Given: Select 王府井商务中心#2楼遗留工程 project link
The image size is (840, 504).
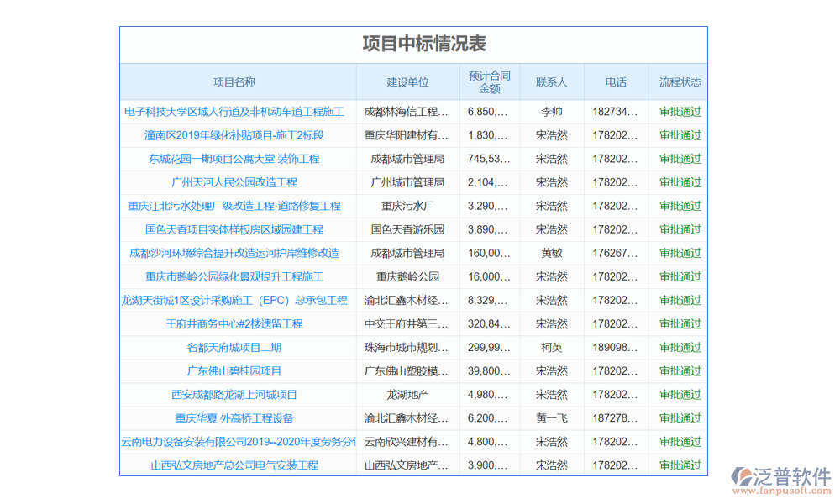Looking at the screenshot, I should [x=234, y=323].
